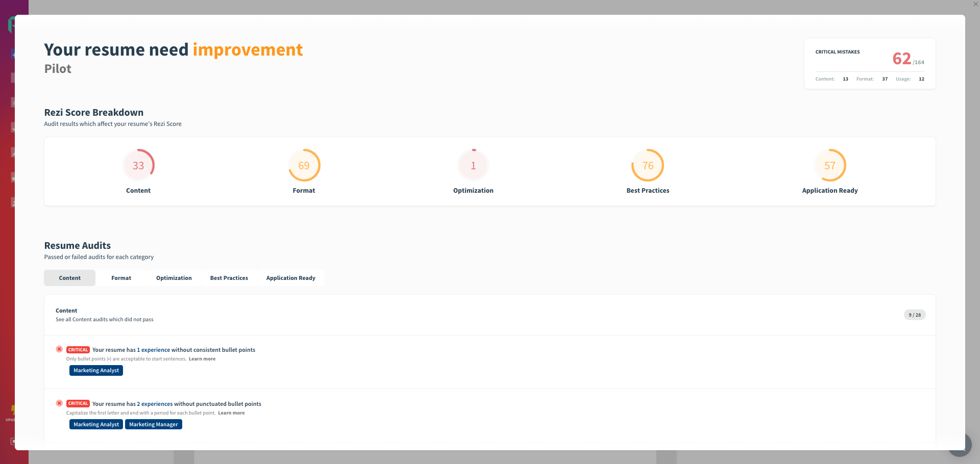Click Learn more under consistent bullet points audit

202,359
